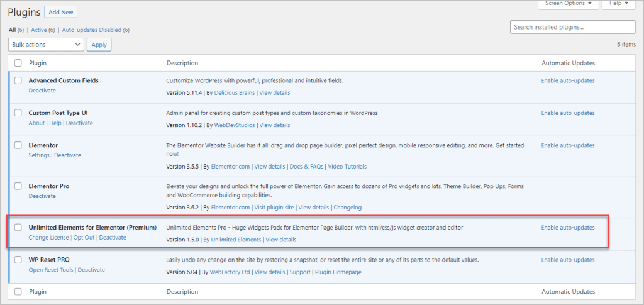Click the Apply bulk action button
This screenshot has width=644, height=305.
click(x=99, y=44)
